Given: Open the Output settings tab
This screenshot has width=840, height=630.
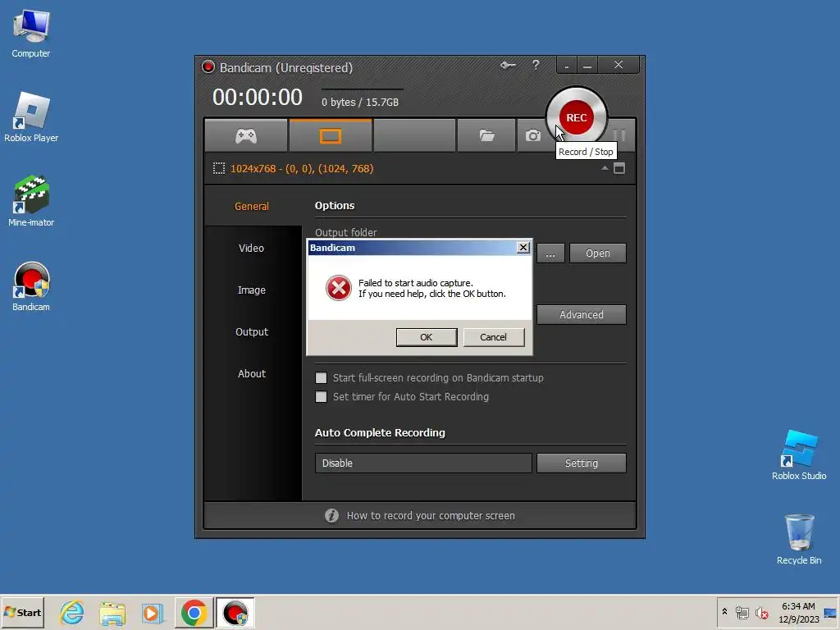Looking at the screenshot, I should 252,331.
